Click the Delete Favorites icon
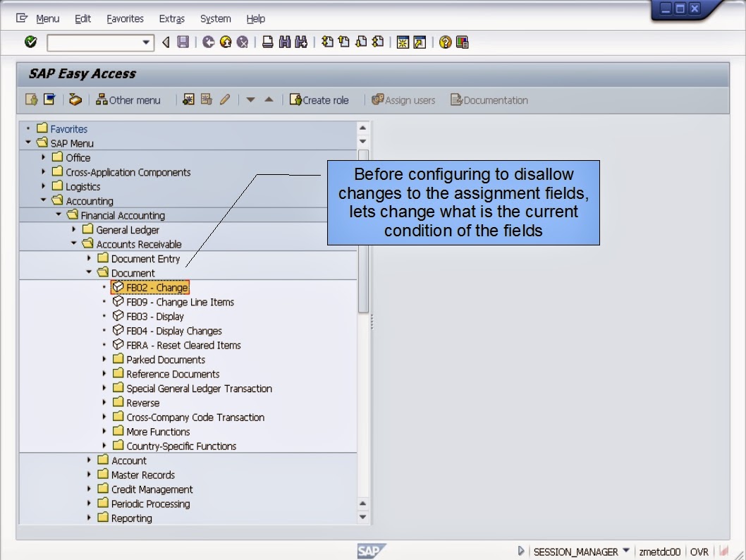746x560 pixels. pyautogui.click(x=206, y=99)
